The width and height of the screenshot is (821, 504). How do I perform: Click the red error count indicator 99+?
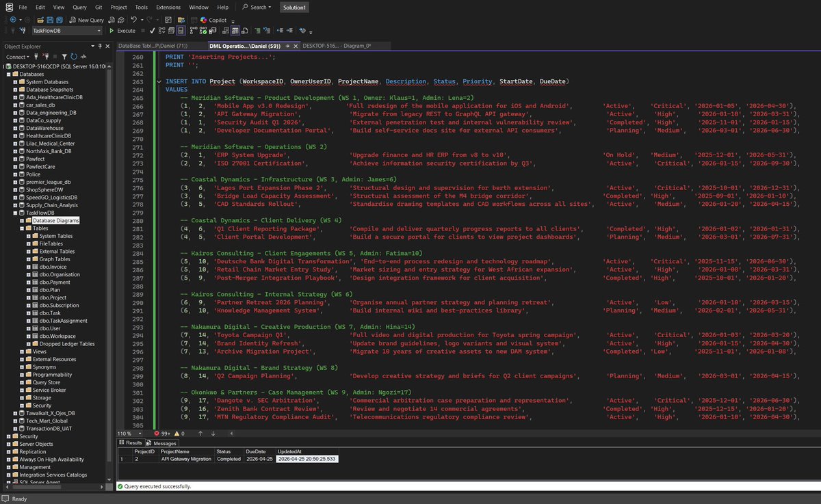pyautogui.click(x=163, y=433)
